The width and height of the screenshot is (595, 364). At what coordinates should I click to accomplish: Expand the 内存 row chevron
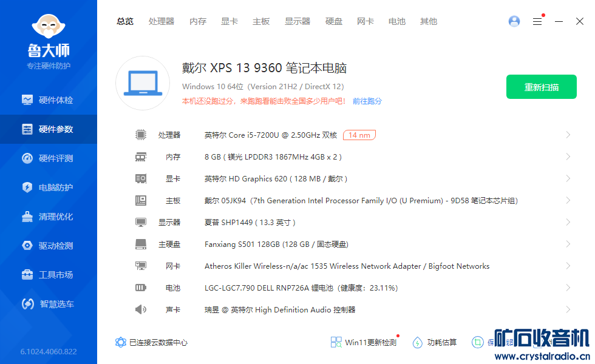(x=568, y=157)
